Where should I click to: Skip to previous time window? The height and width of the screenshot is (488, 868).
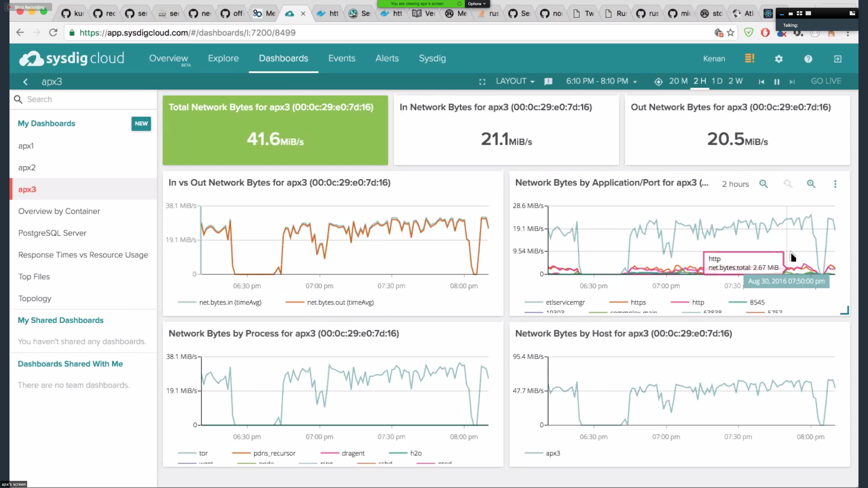pyautogui.click(x=761, y=82)
